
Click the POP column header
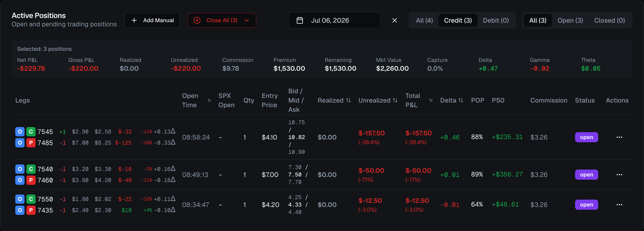477,100
